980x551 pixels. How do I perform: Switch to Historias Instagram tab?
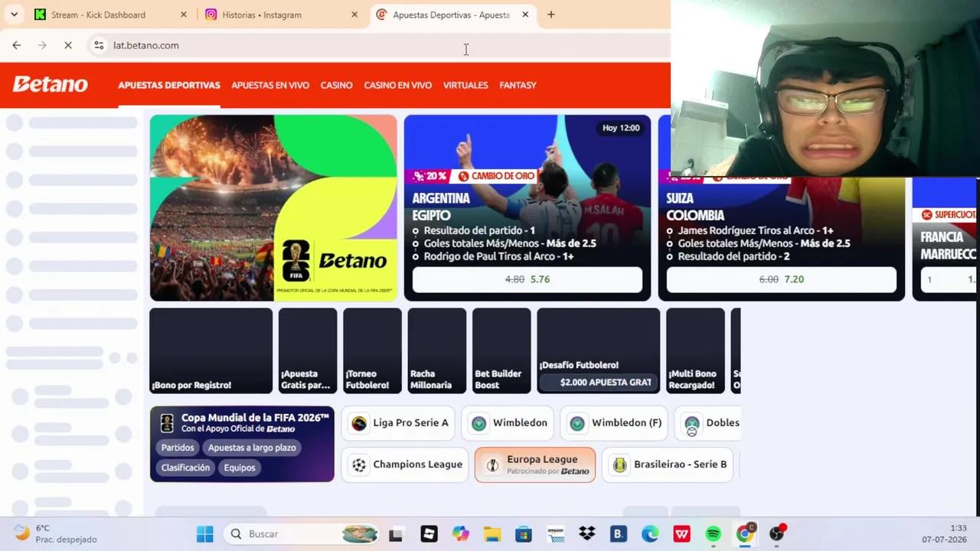tap(279, 15)
